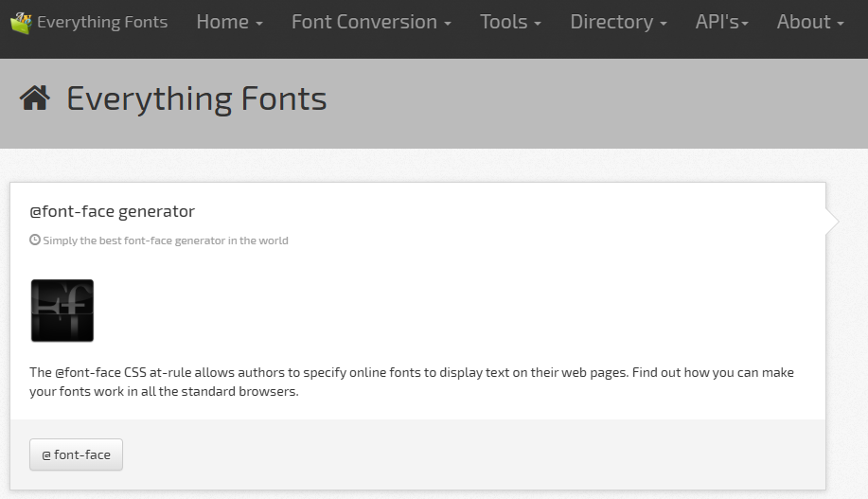The height and width of the screenshot is (499, 868).
Task: Click the large Everything Fonts page title
Action: click(x=197, y=98)
